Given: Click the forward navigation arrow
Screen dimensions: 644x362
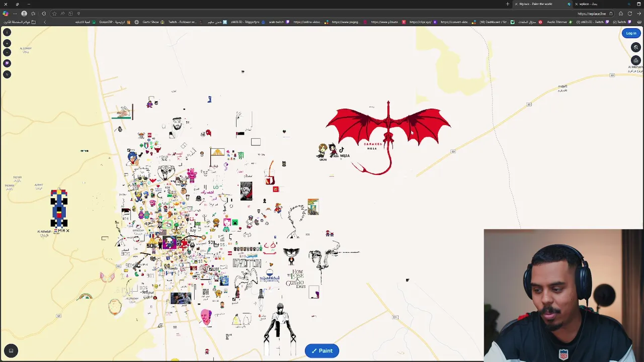Looking at the screenshot, I should [x=639, y=14].
